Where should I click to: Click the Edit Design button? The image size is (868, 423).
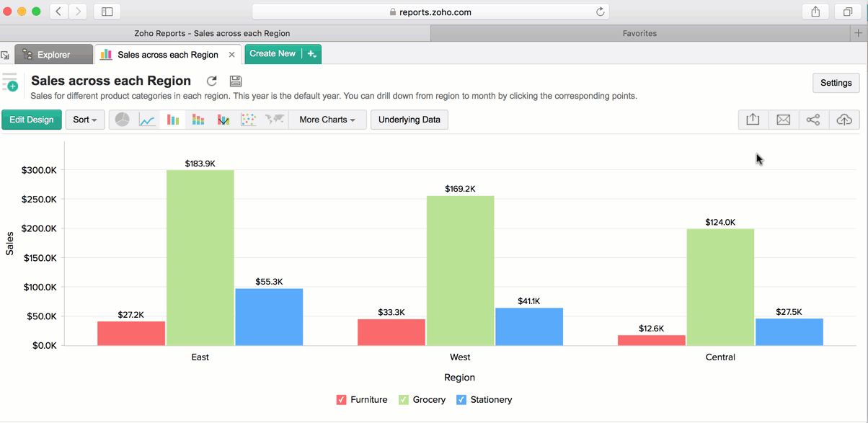tap(32, 120)
